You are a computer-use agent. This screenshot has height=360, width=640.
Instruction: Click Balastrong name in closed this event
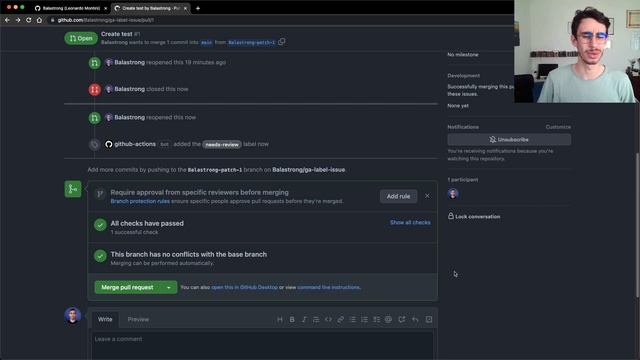tap(129, 89)
